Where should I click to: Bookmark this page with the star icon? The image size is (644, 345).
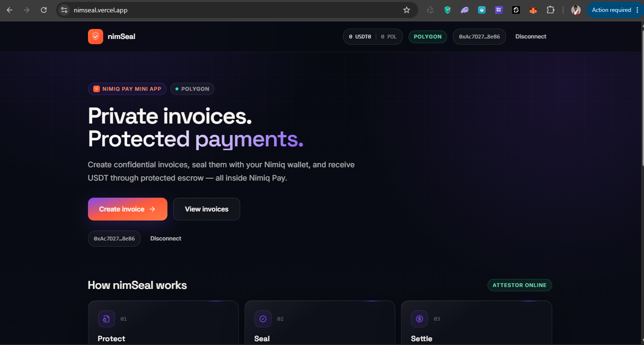pyautogui.click(x=407, y=10)
